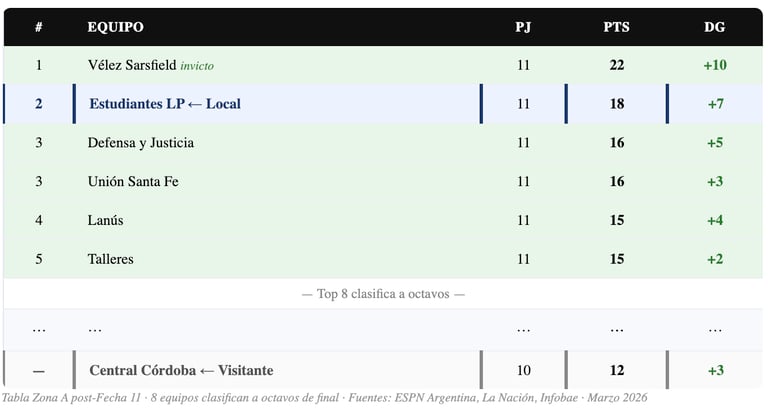Select Unión Santa Fe in the table

click(133, 182)
